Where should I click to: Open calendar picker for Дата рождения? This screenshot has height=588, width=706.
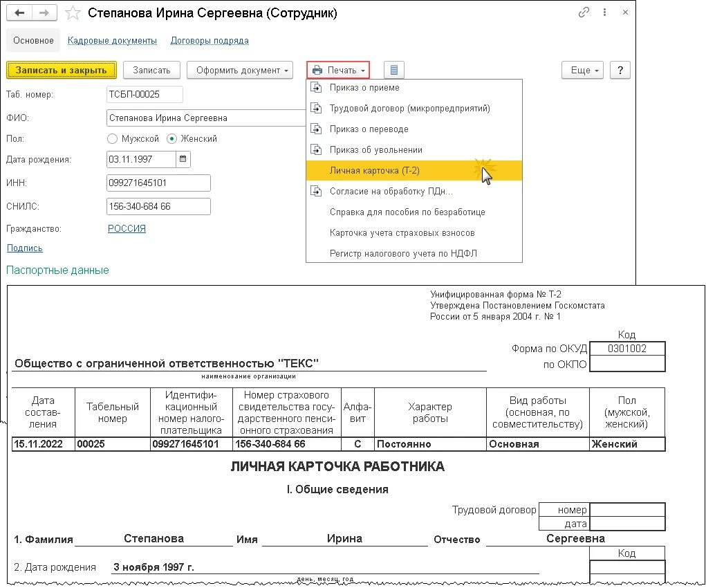(x=183, y=159)
